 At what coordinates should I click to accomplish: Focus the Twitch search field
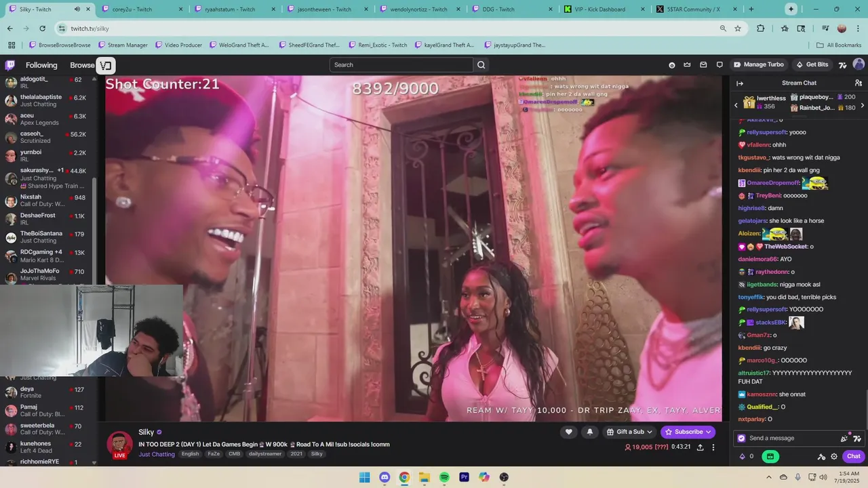[x=401, y=65]
